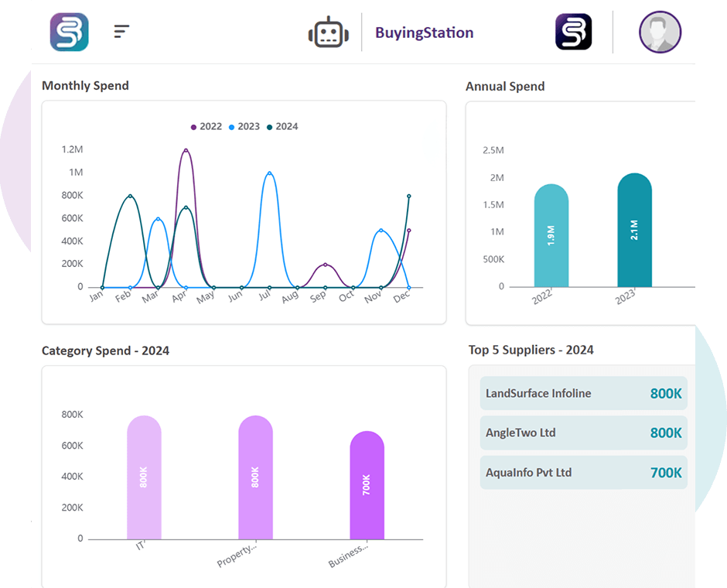Image resolution: width=727 pixels, height=588 pixels.
Task: Select the AngleTwo Ltd supplier row
Action: [583, 432]
